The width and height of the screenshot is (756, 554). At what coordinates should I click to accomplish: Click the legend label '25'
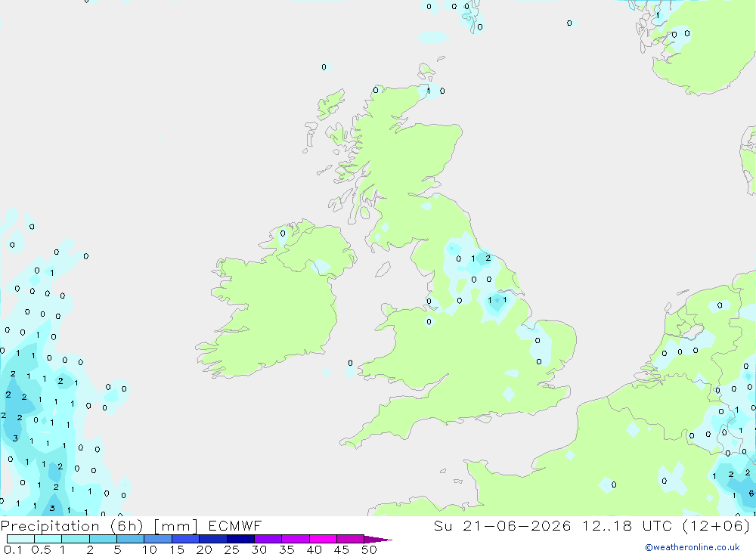(x=231, y=549)
